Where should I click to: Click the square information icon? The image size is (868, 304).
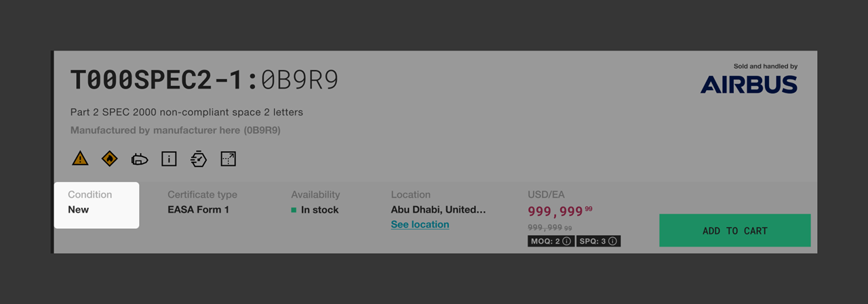169,159
